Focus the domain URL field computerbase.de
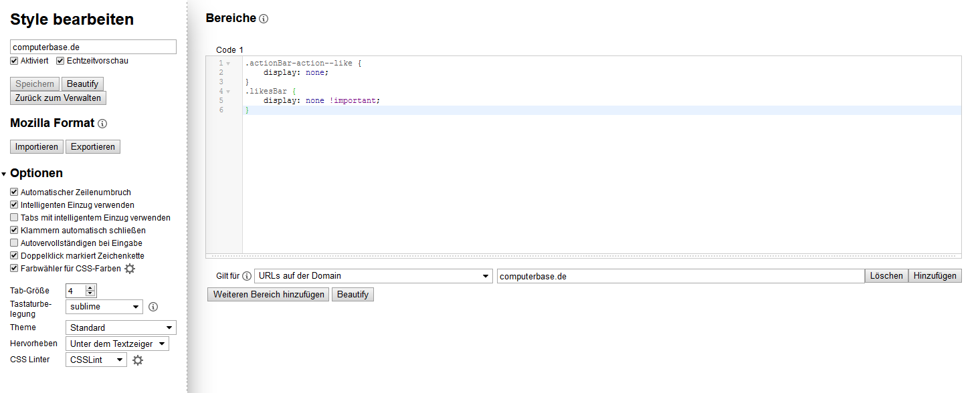 (x=681, y=276)
